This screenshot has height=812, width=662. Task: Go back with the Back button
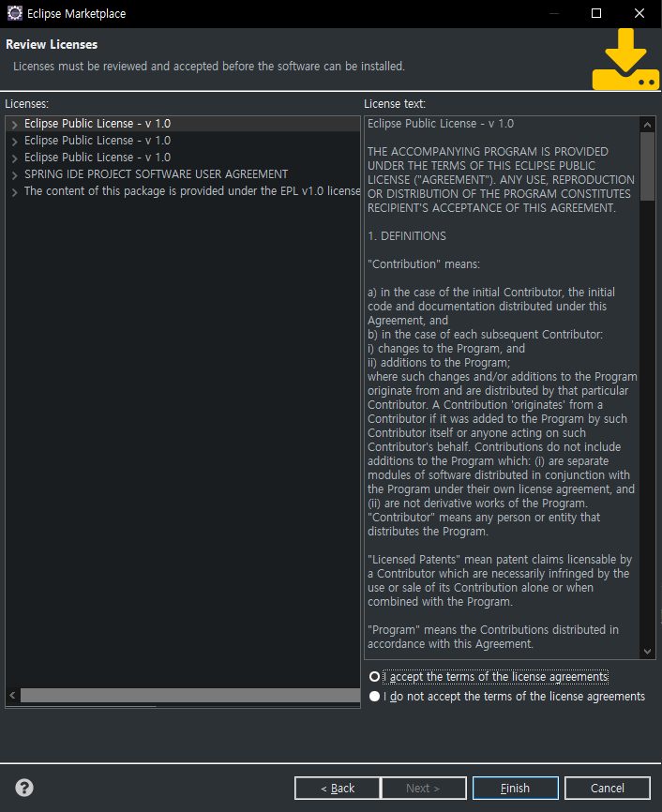338,789
